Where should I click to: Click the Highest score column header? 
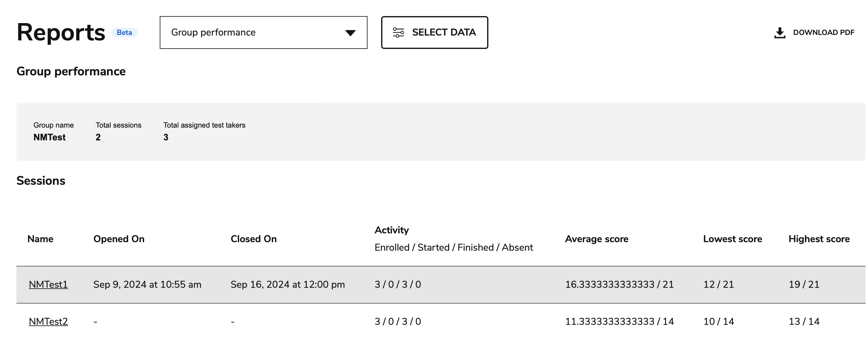818,239
